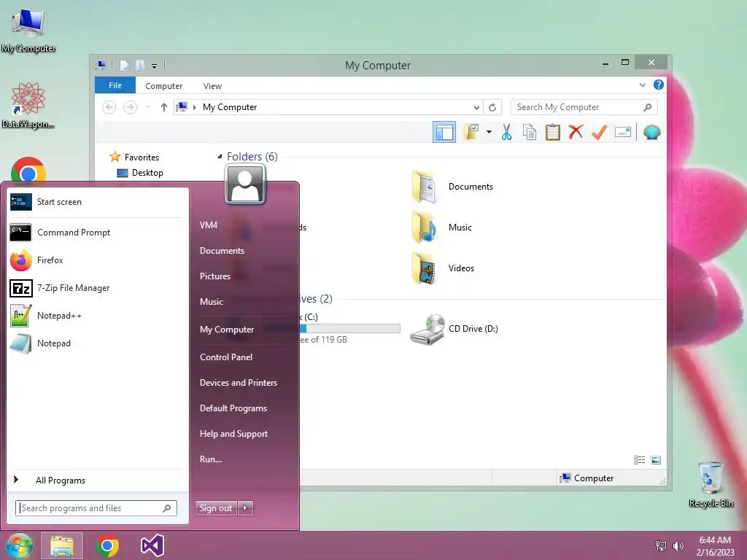Open recent locations dropdown beside Forward arrow
Screen dimensions: 747x560
(147, 107)
